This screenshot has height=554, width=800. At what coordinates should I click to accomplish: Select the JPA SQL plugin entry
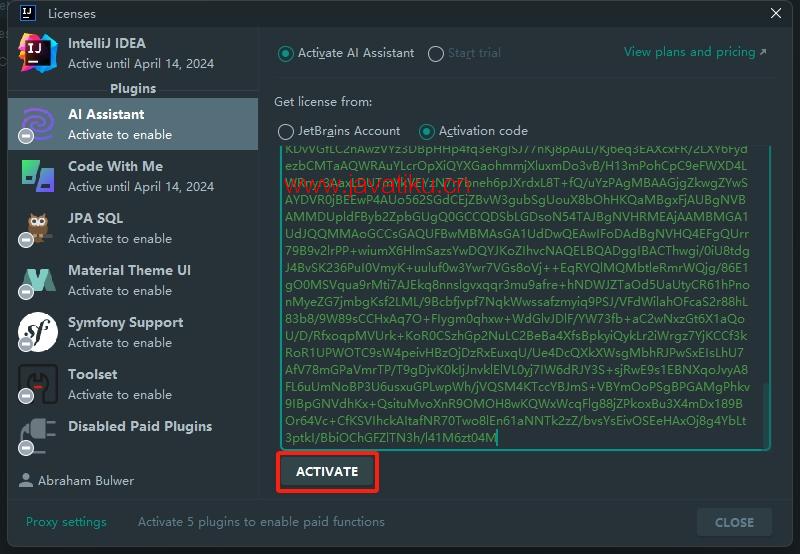coord(133,228)
